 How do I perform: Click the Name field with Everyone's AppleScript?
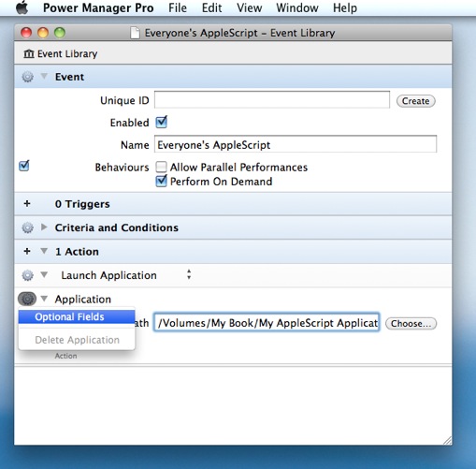point(296,144)
